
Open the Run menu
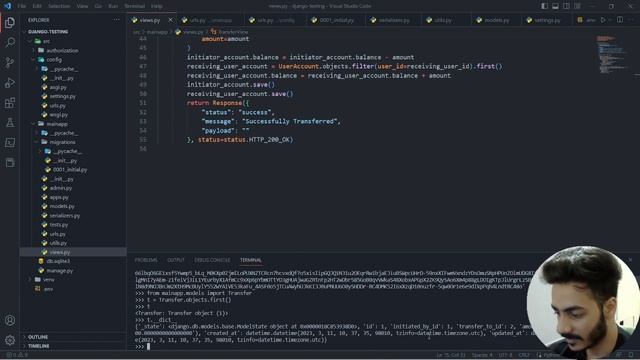tap(113, 6)
